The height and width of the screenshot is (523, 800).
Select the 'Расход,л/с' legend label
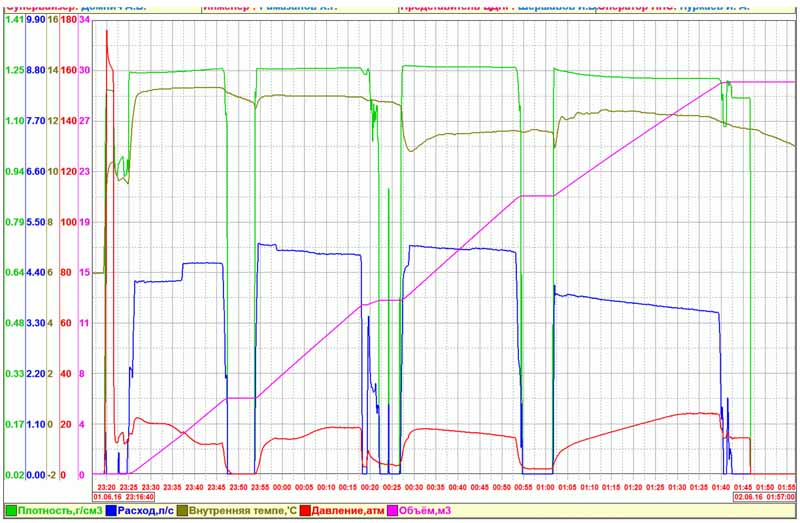pos(145,511)
